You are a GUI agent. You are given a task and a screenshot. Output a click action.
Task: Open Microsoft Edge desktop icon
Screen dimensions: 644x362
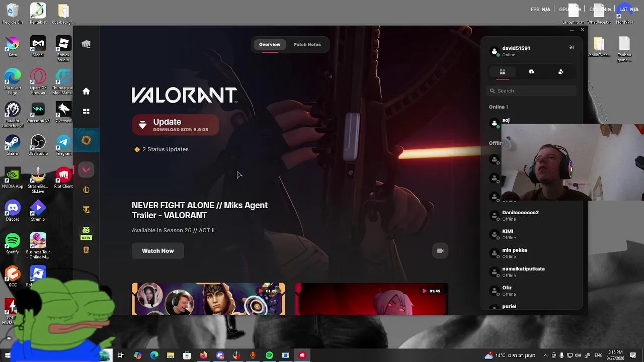(x=13, y=81)
